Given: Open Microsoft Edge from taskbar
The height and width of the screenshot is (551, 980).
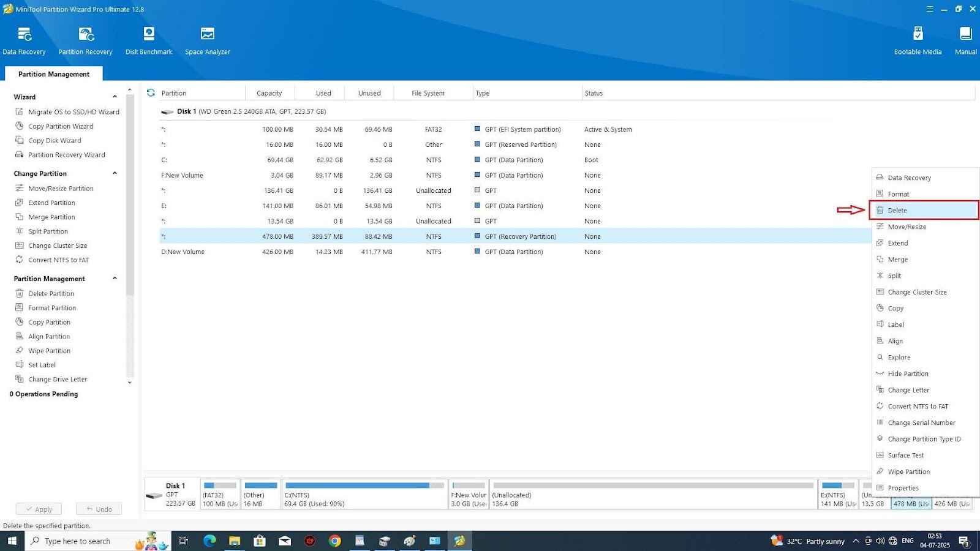Looking at the screenshot, I should [209, 541].
